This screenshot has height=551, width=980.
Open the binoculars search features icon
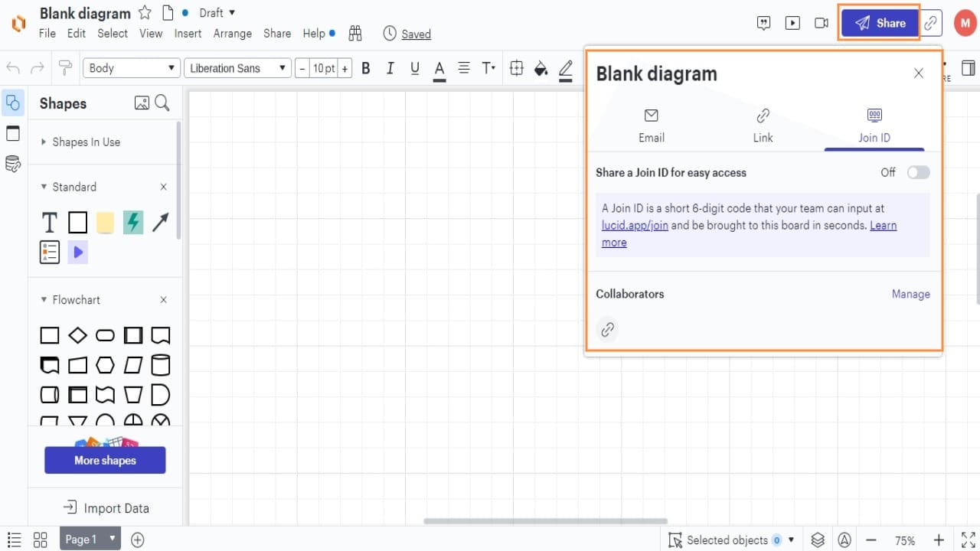pyautogui.click(x=354, y=34)
